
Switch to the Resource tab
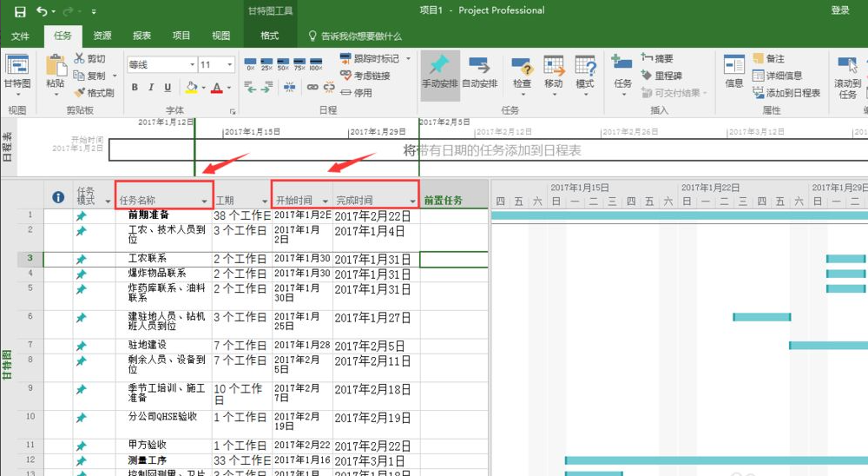pyautogui.click(x=102, y=36)
